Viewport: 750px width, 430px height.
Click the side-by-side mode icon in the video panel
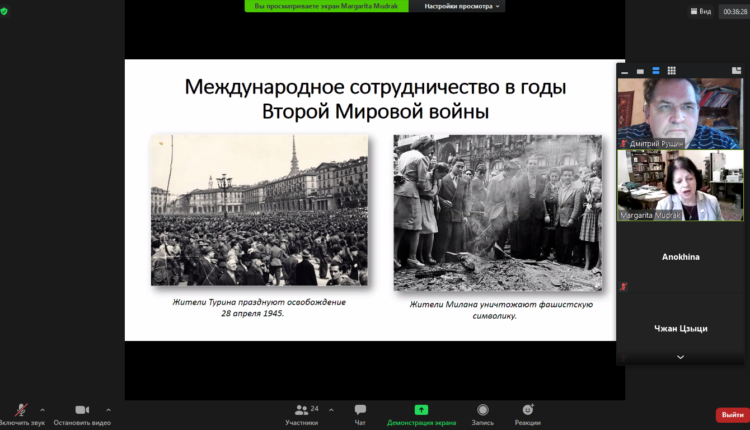[736, 71]
